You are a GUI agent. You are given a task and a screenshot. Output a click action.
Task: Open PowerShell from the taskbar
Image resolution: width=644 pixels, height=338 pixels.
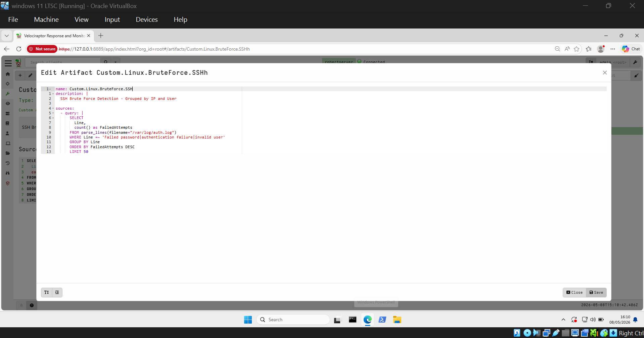click(x=382, y=320)
